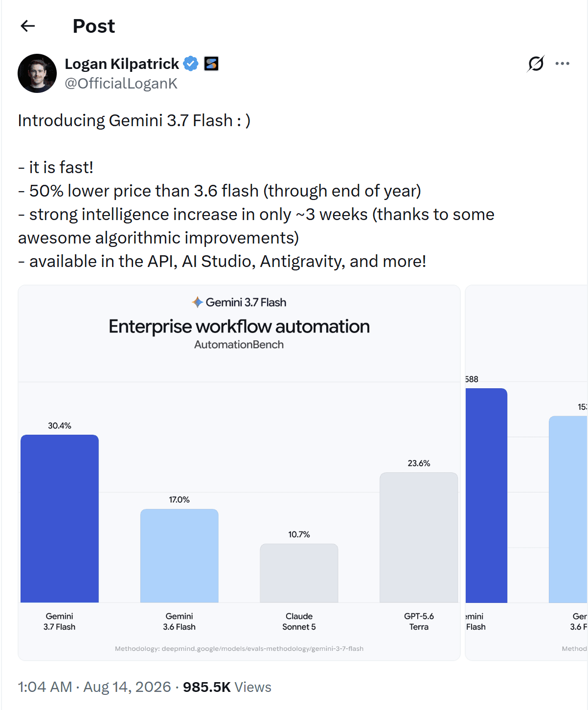The image size is (588, 710).
Task: Open the three-dot more options menu
Action: pos(563,64)
